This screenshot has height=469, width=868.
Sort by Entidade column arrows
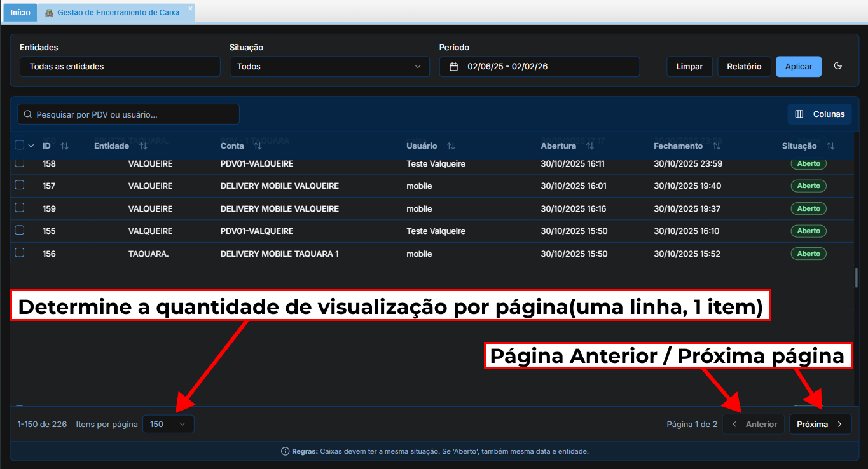143,146
